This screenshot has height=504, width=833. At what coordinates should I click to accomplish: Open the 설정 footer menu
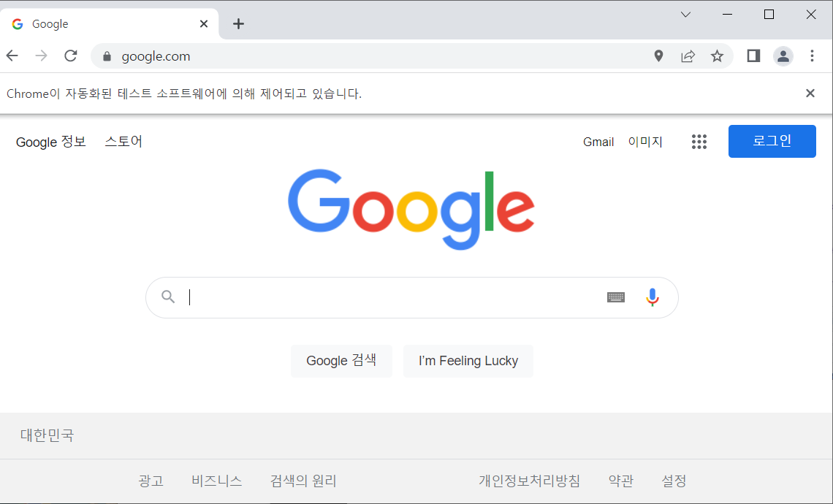[x=674, y=481]
